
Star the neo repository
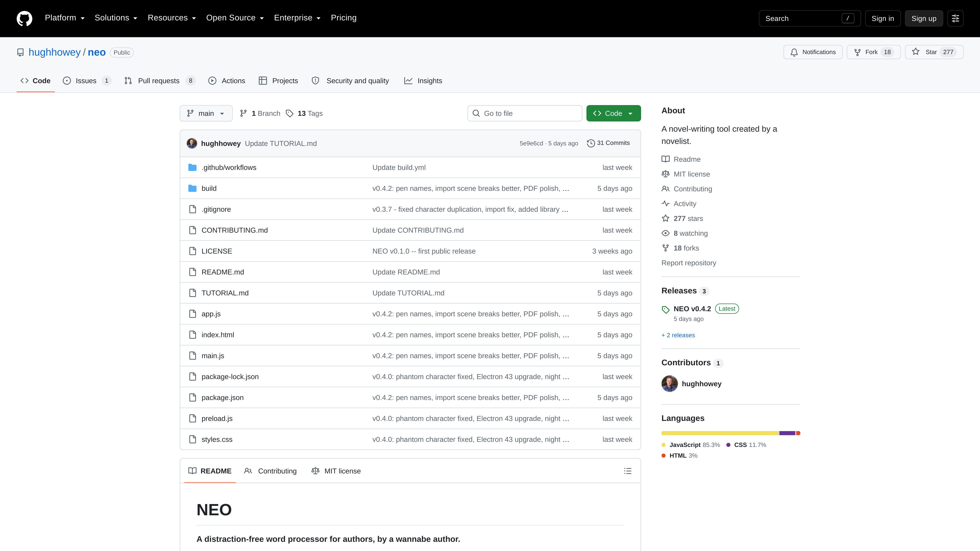(x=934, y=52)
